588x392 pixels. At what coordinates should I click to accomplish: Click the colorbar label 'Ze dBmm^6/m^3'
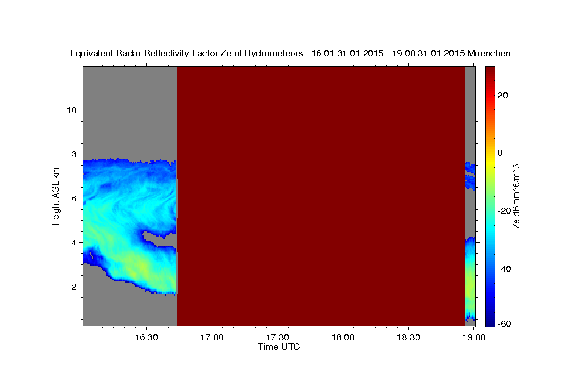coord(516,196)
